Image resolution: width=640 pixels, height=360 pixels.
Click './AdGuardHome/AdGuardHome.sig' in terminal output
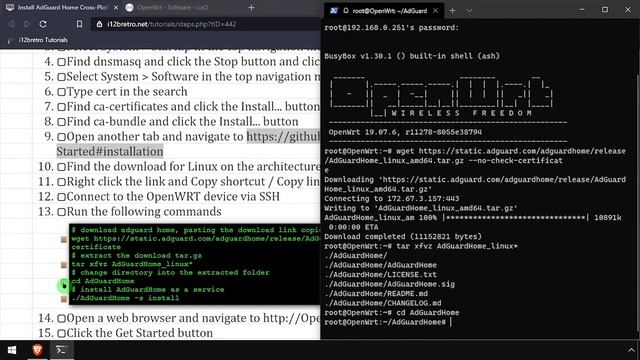[x=389, y=284]
